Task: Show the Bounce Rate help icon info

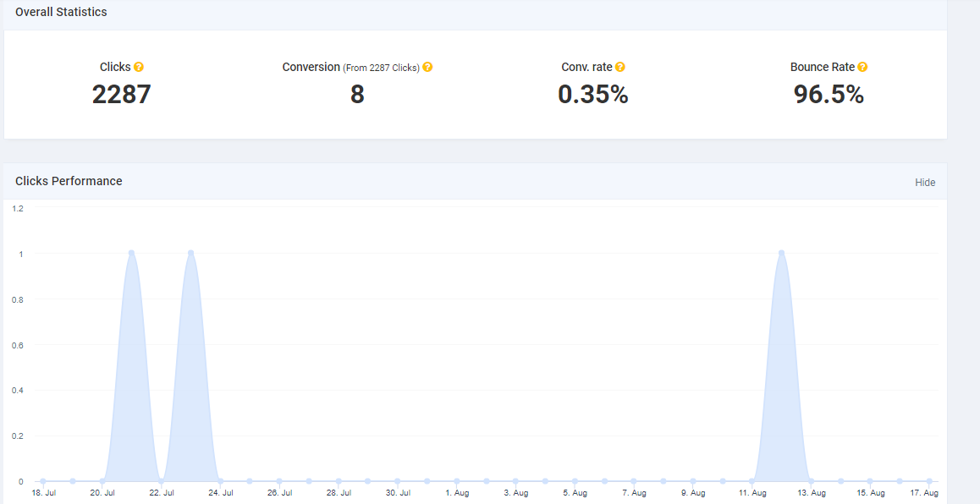Action: [x=862, y=68]
